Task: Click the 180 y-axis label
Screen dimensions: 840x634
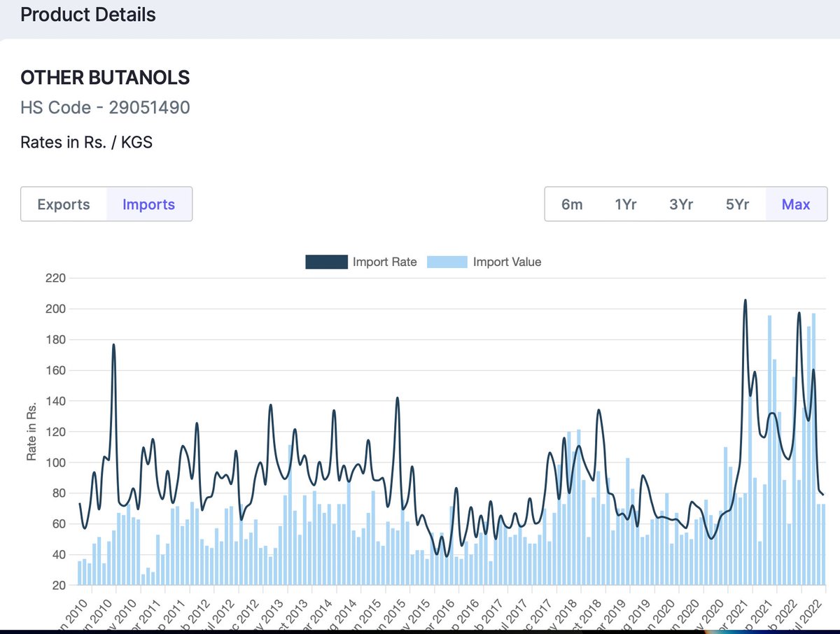Action: [x=56, y=340]
